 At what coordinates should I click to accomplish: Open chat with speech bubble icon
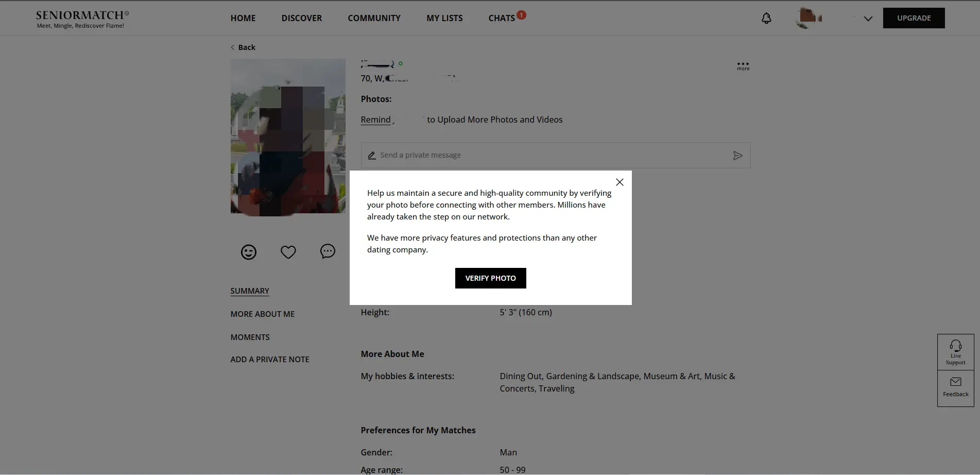[328, 251]
